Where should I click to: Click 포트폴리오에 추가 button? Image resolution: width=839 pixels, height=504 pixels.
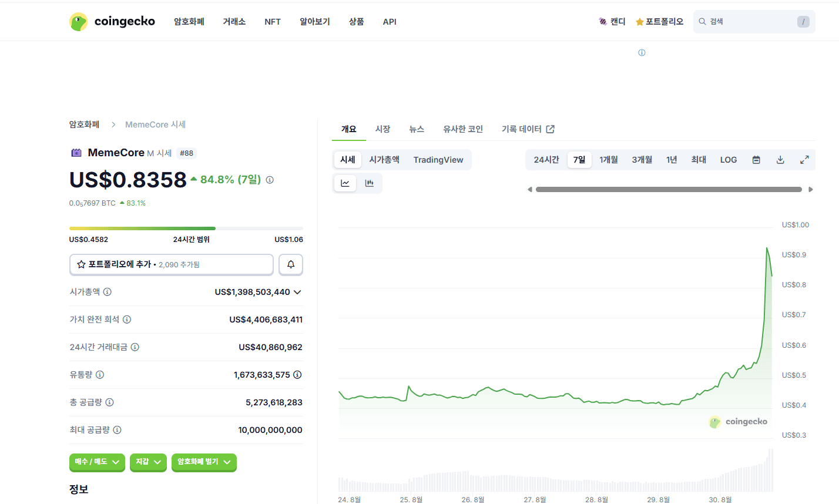coord(171,264)
